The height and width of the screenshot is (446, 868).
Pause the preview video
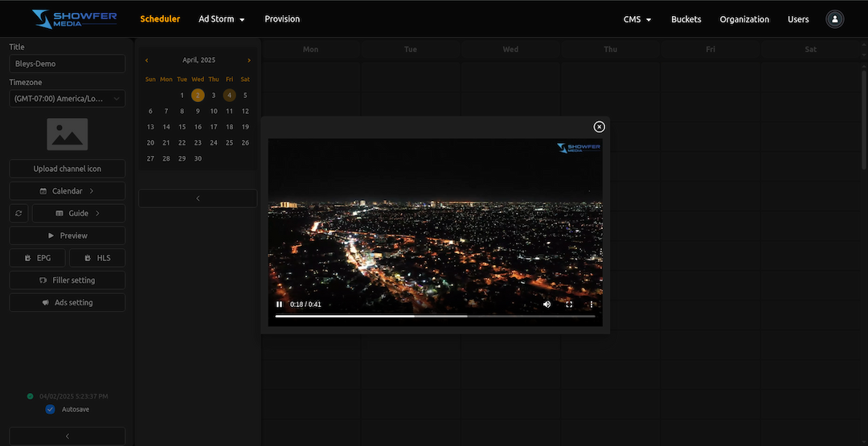pos(279,305)
